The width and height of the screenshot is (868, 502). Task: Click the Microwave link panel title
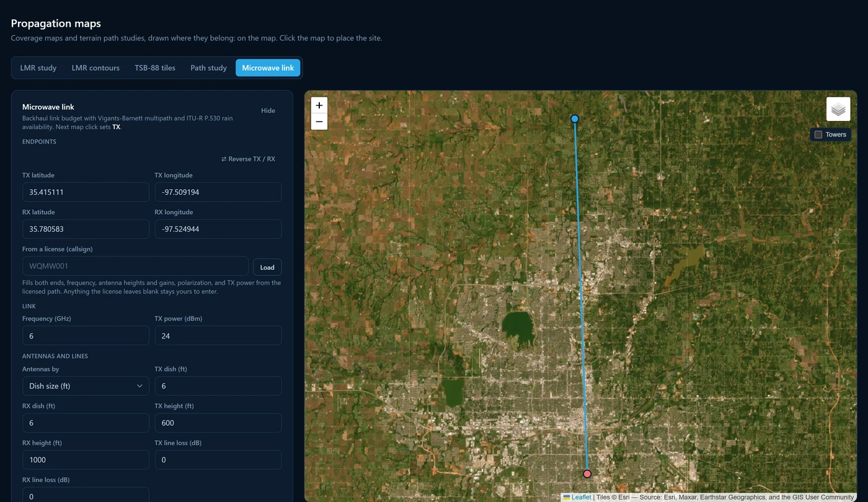tap(48, 107)
